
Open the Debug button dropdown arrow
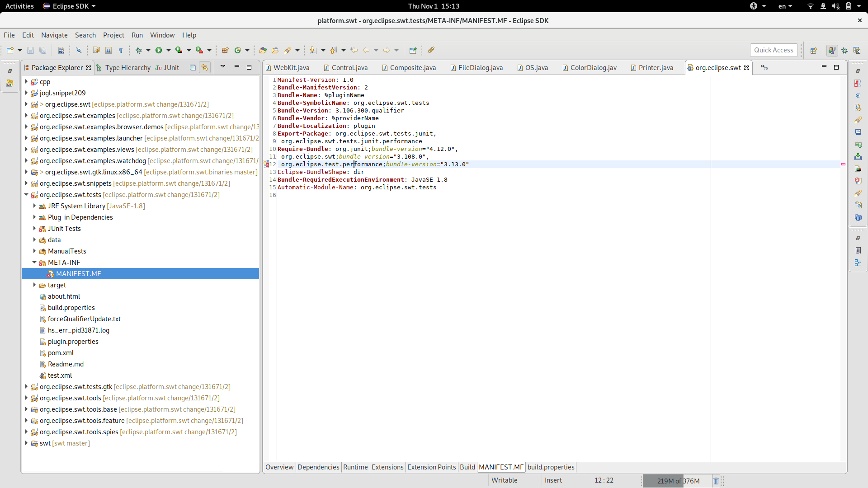pos(148,50)
